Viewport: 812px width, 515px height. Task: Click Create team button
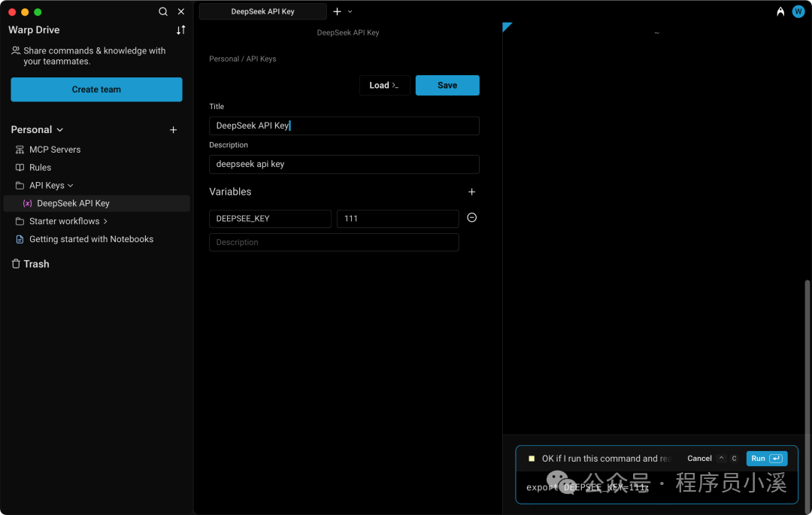click(96, 89)
